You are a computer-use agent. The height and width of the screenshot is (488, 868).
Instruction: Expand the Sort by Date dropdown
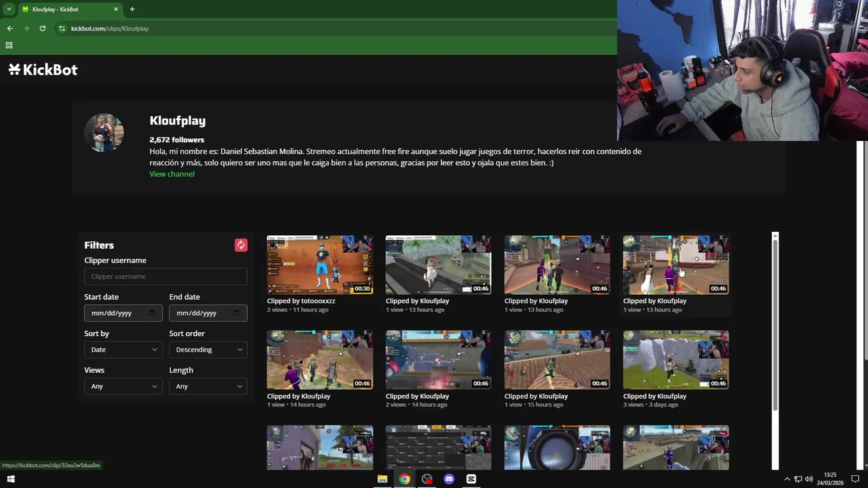coord(123,350)
